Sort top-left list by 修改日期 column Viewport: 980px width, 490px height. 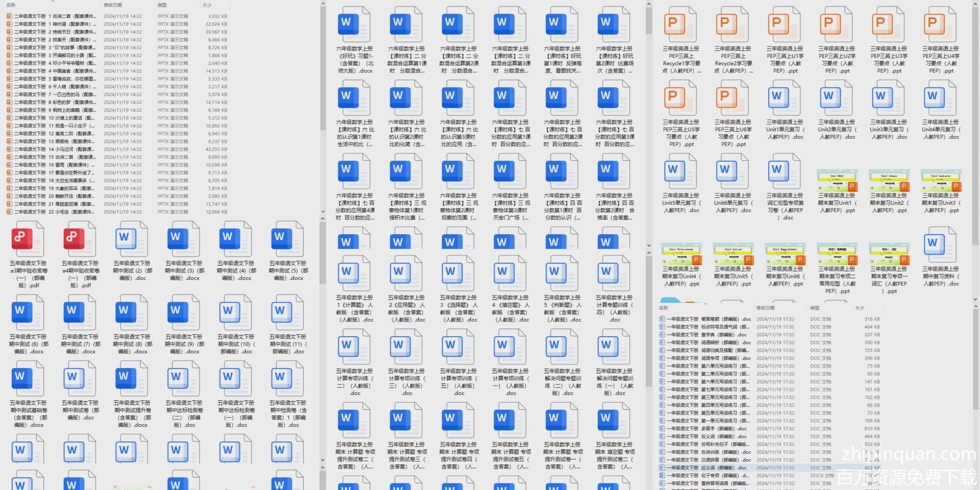[113, 5]
